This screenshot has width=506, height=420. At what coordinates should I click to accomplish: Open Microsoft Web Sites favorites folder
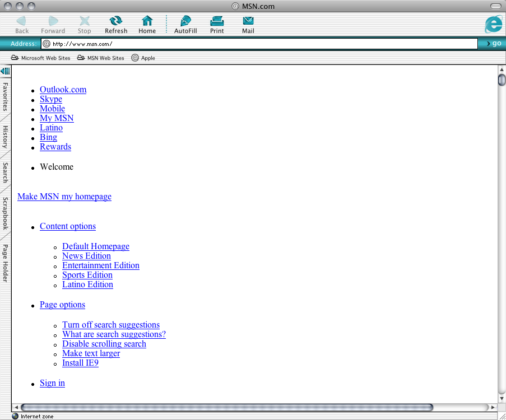pos(41,58)
